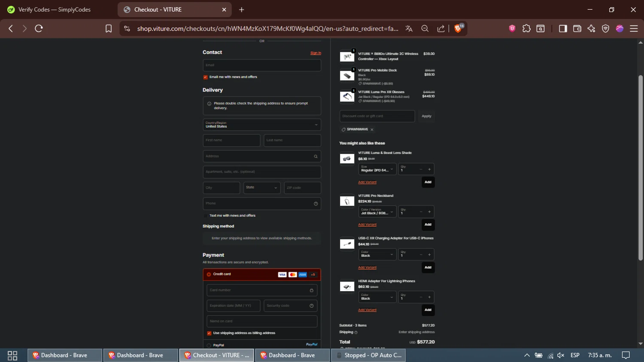The height and width of the screenshot is (362, 644).
Task: Focus the discount code or gift card field
Action: 377,116
